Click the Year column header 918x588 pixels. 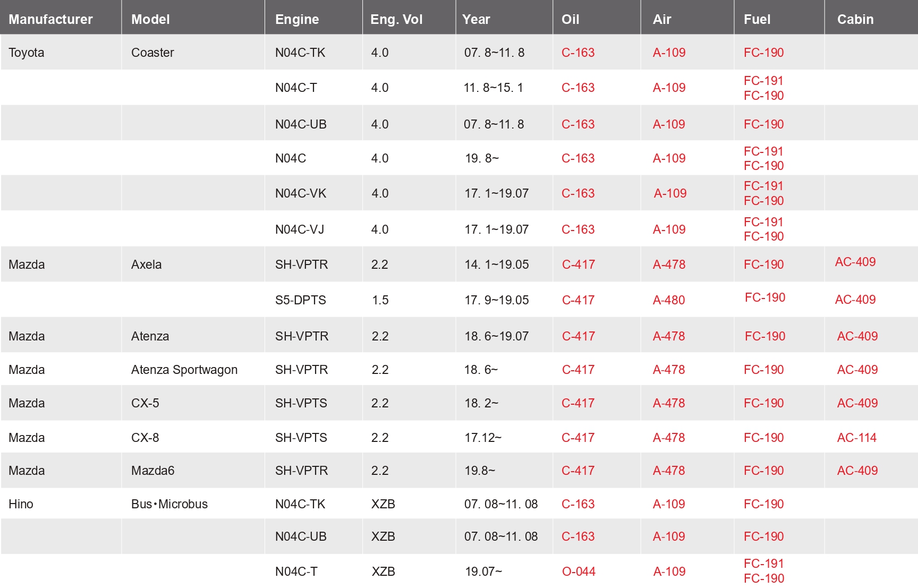click(476, 20)
